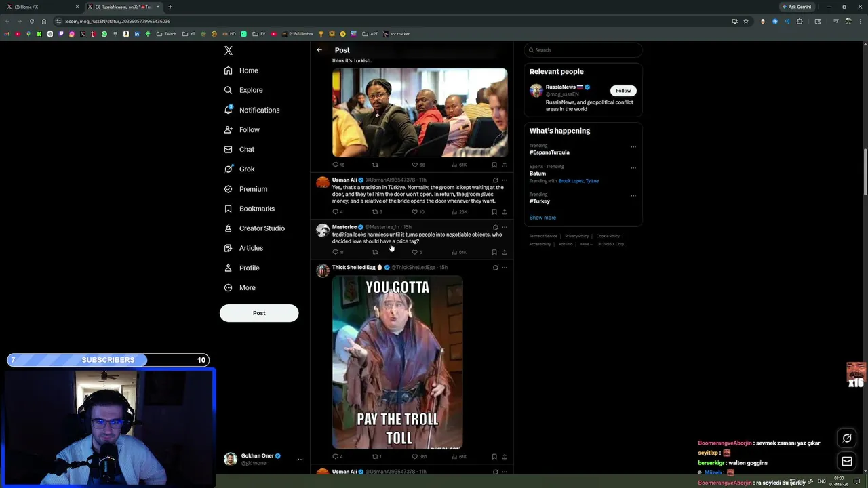This screenshot has width=868, height=488.
Task: Bookmark the photo reply with 18 comments
Action: click(494, 165)
